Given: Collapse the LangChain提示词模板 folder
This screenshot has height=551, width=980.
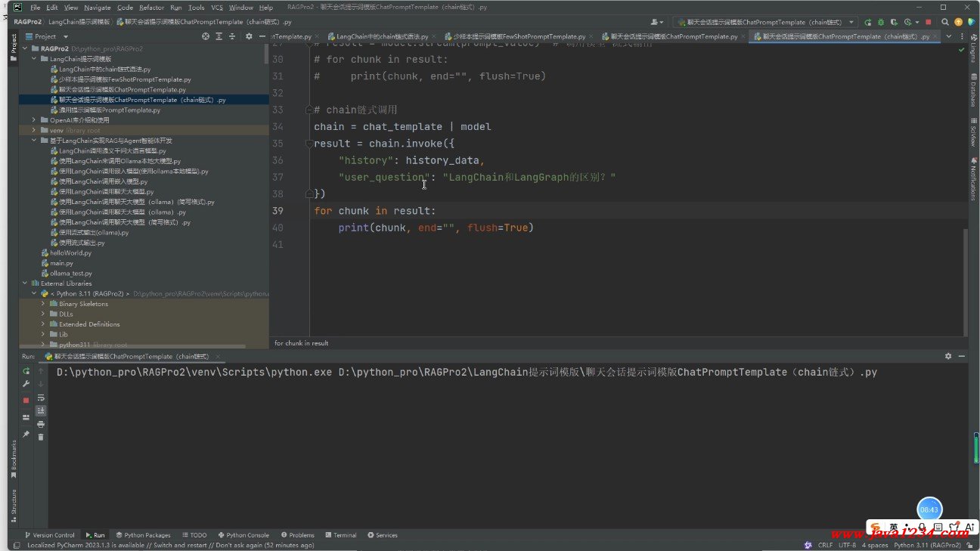Looking at the screenshot, I should tap(34, 59).
